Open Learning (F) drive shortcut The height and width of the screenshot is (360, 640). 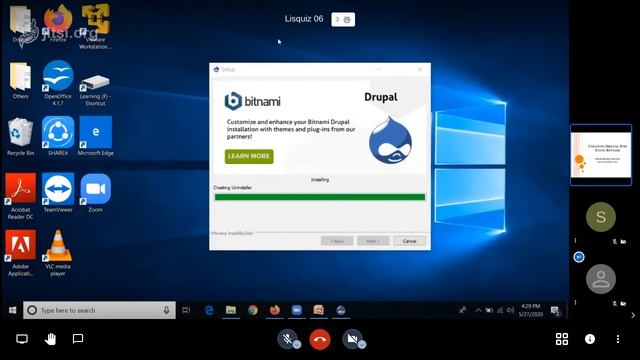(95, 90)
